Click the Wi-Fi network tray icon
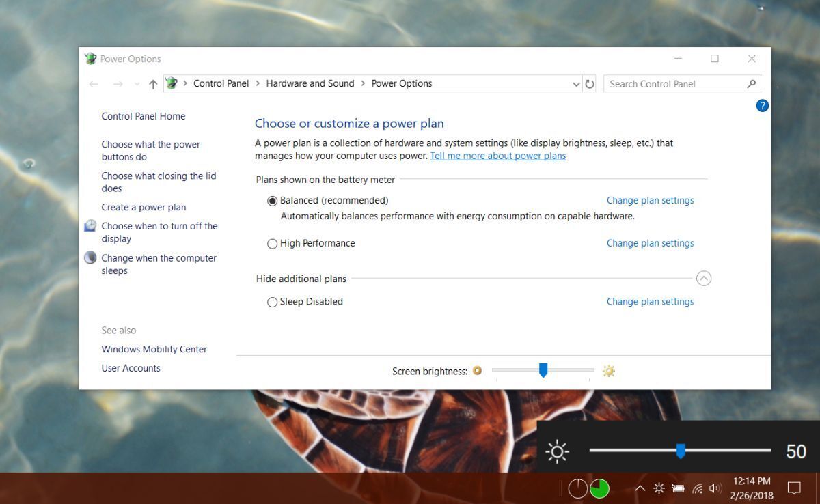Screen dimensions: 820x504 [x=697, y=488]
